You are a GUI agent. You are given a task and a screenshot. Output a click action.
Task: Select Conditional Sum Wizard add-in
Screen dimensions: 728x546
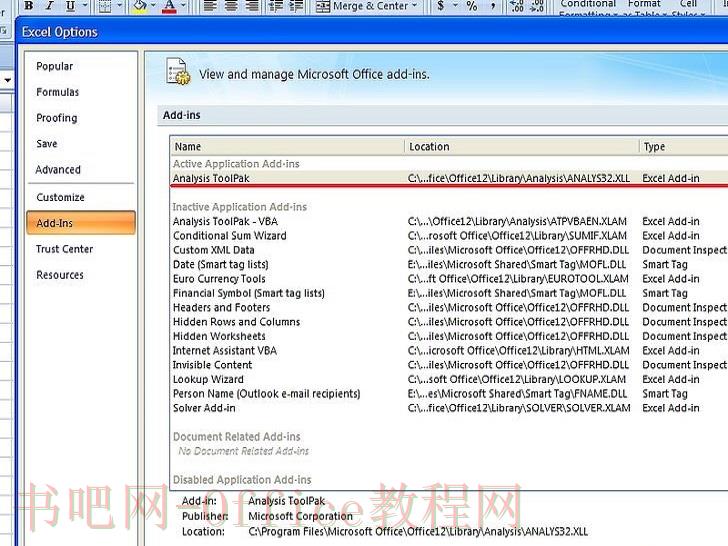[449, 236]
